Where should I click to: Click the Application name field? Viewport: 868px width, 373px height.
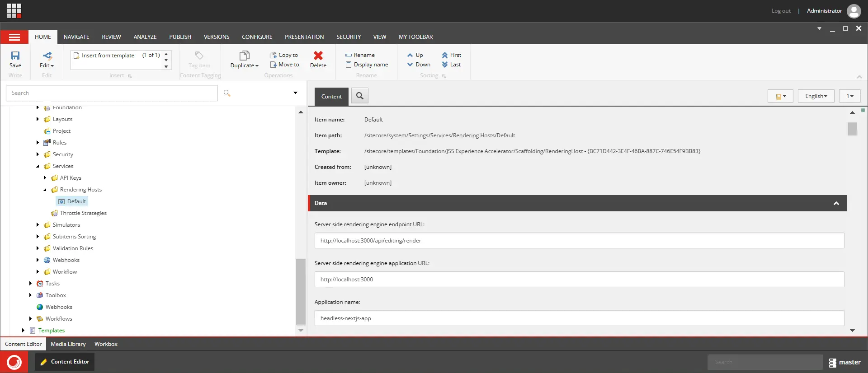pyautogui.click(x=579, y=318)
